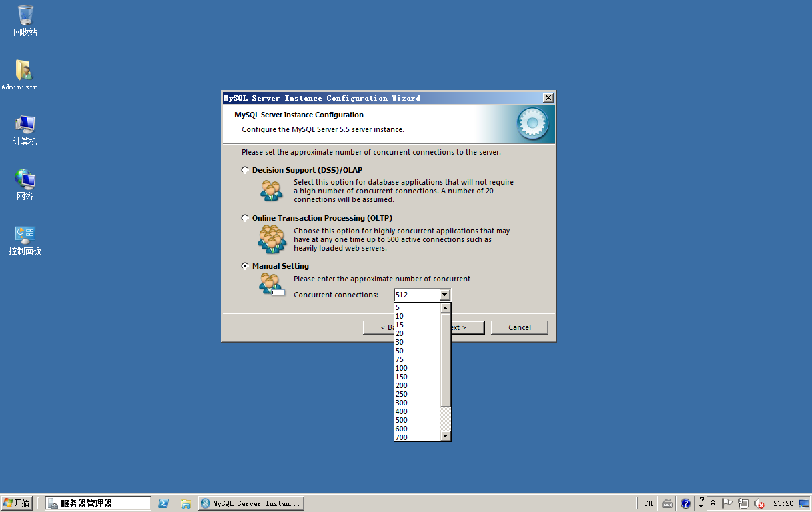The height and width of the screenshot is (512, 812).
Task: Click the muted volume tray icon
Action: click(x=758, y=503)
